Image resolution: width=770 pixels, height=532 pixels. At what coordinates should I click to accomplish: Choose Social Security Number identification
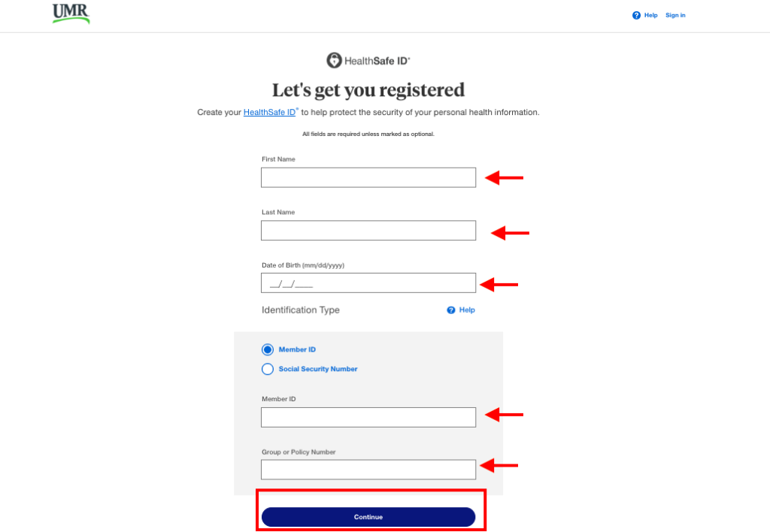268,369
